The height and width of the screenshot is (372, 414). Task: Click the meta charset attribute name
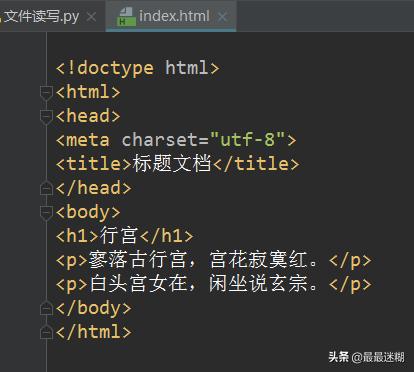160,140
